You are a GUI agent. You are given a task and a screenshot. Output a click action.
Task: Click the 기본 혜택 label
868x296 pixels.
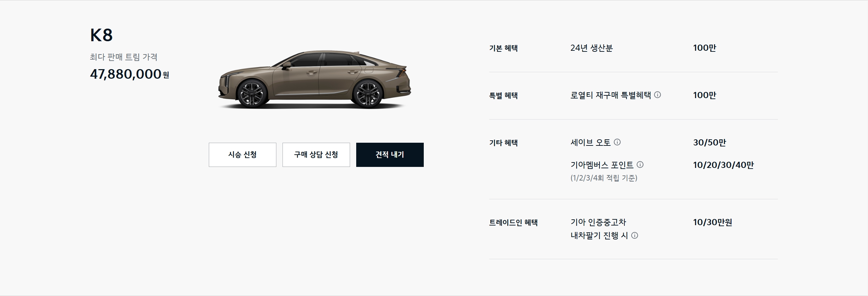tap(503, 48)
